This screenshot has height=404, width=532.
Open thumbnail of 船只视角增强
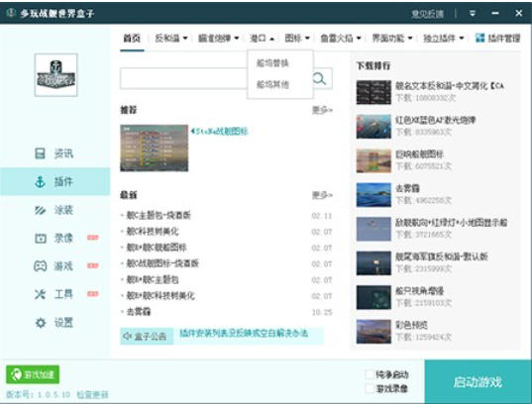373,297
